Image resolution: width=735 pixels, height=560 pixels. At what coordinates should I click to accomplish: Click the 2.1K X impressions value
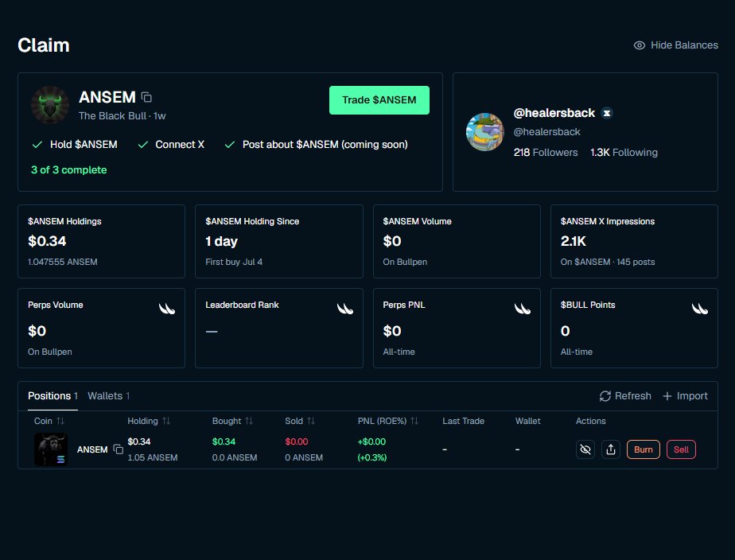coord(574,241)
